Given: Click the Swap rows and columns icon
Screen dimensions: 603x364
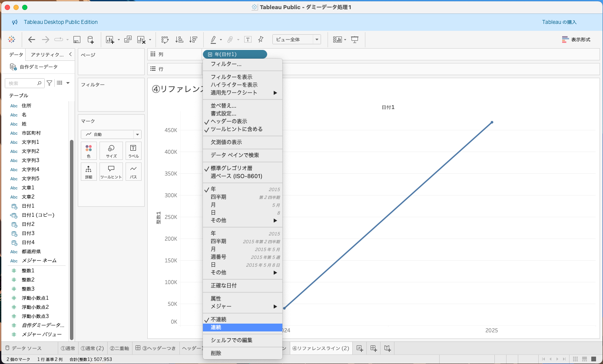Looking at the screenshot, I should click(x=165, y=40).
